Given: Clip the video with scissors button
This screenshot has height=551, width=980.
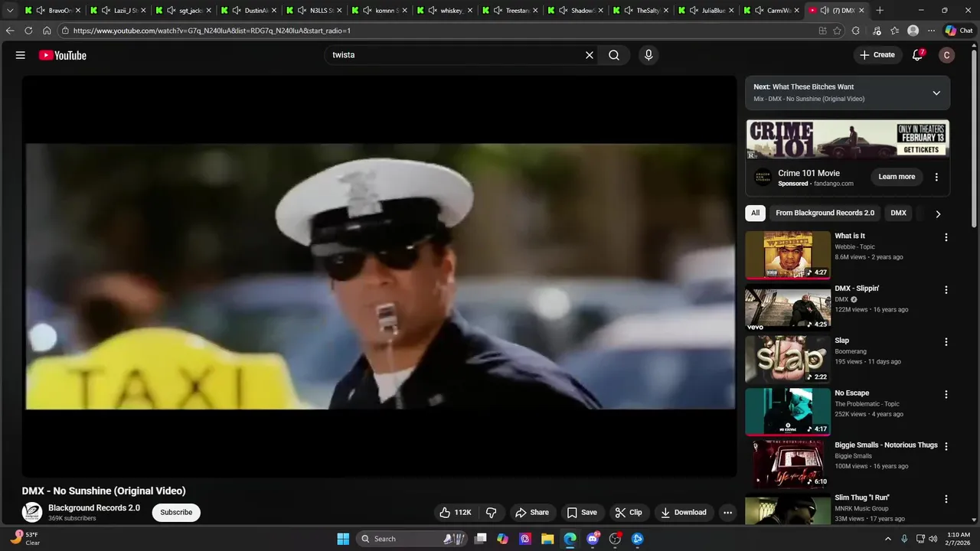Looking at the screenshot, I should tap(629, 513).
